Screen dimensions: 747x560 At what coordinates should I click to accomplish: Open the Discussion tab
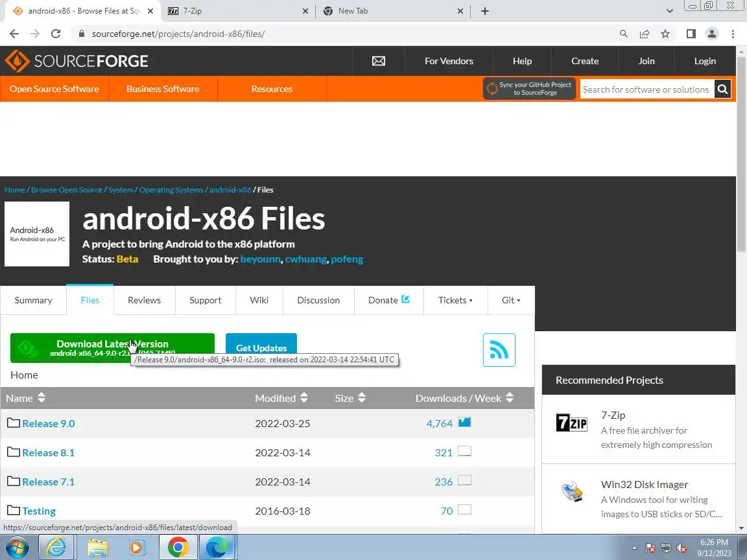tap(318, 300)
